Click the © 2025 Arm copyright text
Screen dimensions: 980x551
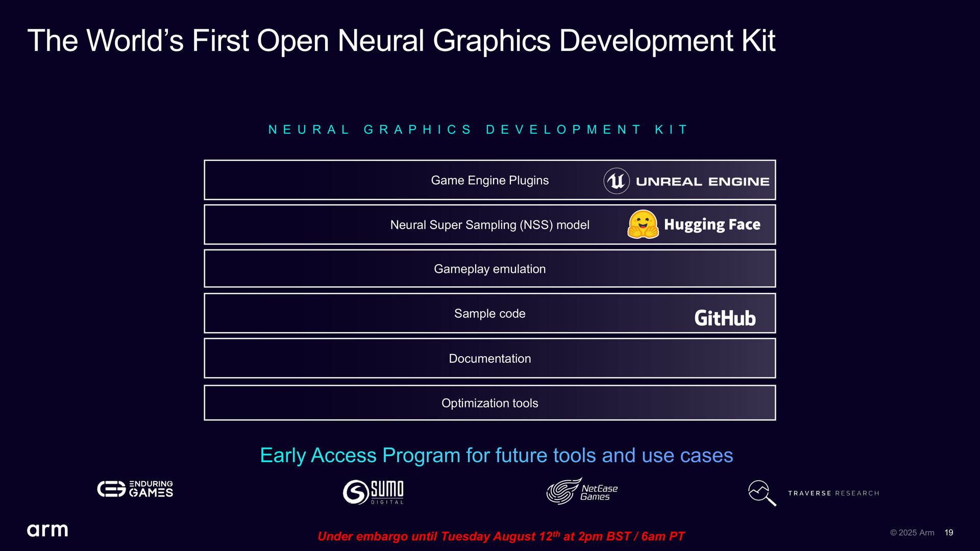912,533
